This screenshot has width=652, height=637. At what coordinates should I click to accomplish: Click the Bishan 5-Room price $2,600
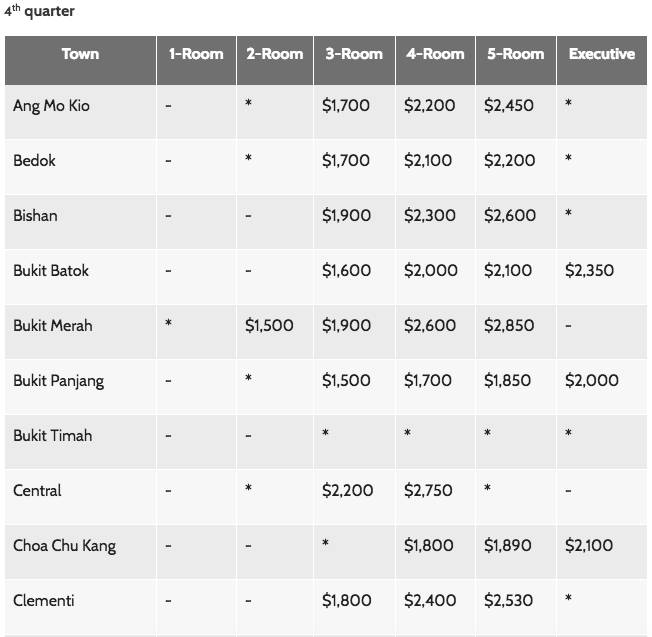click(x=509, y=215)
